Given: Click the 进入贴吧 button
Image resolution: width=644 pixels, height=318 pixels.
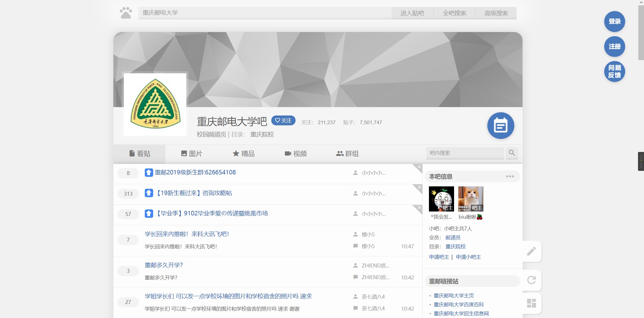Looking at the screenshot, I should pyautogui.click(x=412, y=13).
